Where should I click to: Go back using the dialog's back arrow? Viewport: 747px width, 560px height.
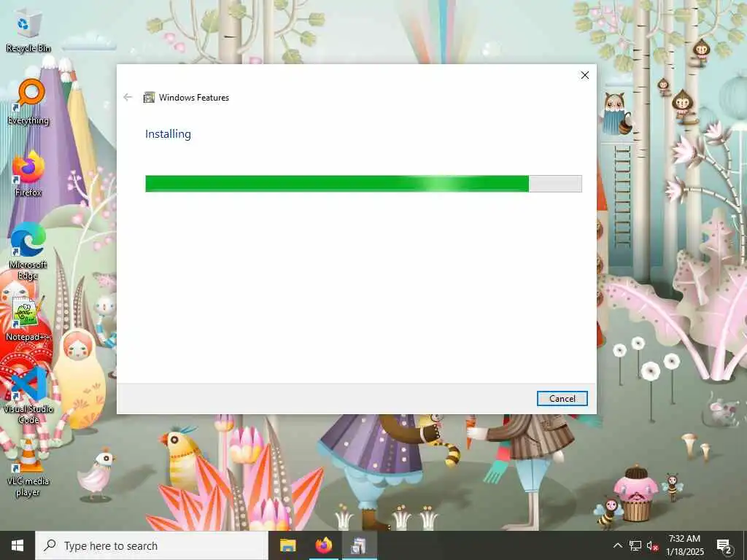click(x=128, y=97)
